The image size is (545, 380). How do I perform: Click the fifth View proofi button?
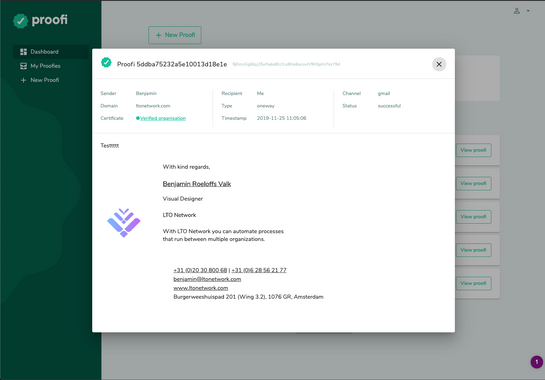(x=473, y=283)
